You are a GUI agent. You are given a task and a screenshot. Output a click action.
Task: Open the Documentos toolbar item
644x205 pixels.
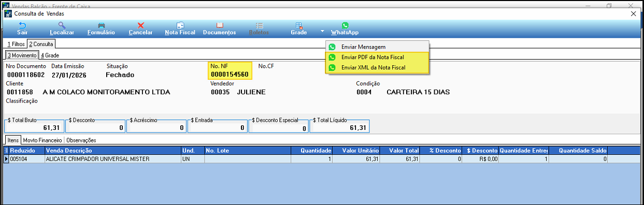point(220,28)
